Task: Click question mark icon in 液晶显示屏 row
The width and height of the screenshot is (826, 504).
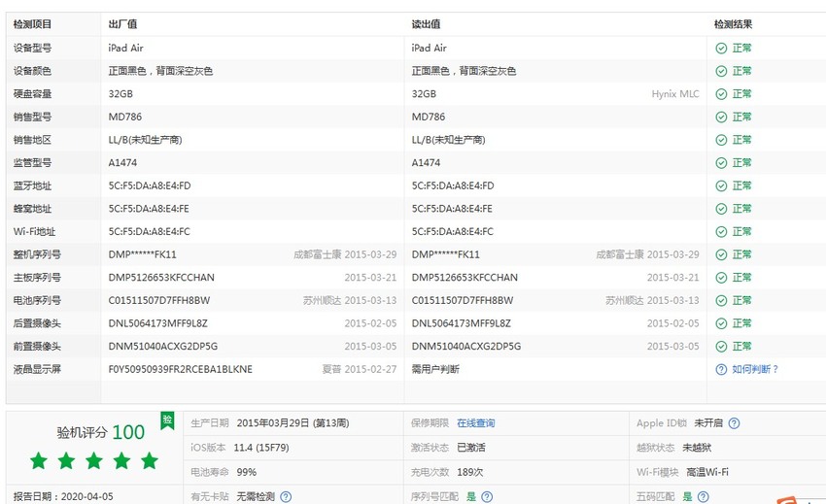Action: tap(721, 369)
